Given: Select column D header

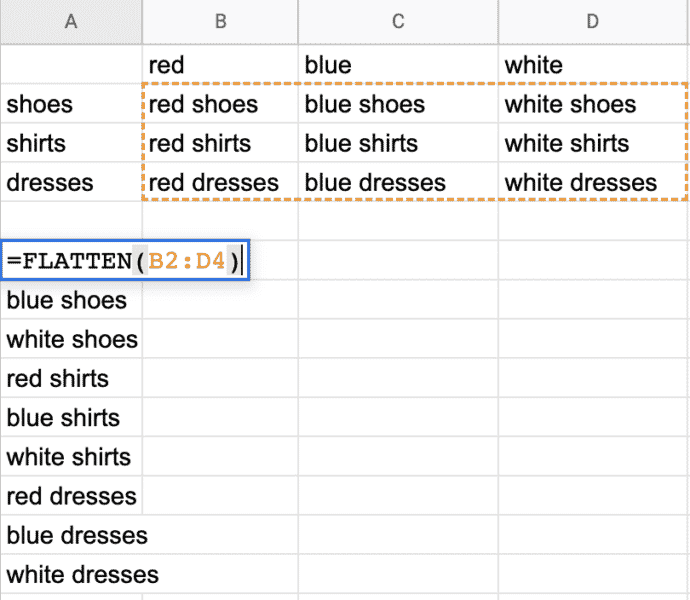Looking at the screenshot, I should 593,22.
